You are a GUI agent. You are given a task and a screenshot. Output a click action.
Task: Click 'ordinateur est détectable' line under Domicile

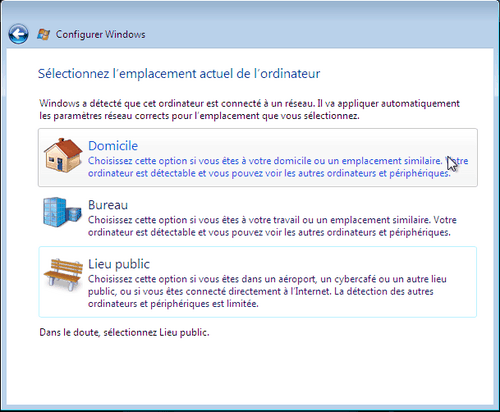(x=269, y=173)
